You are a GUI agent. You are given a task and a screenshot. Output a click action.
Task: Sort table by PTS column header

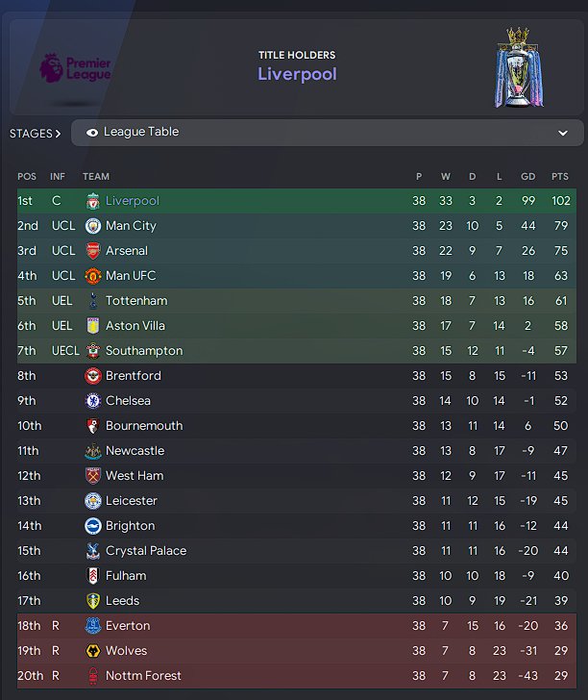pyautogui.click(x=559, y=177)
